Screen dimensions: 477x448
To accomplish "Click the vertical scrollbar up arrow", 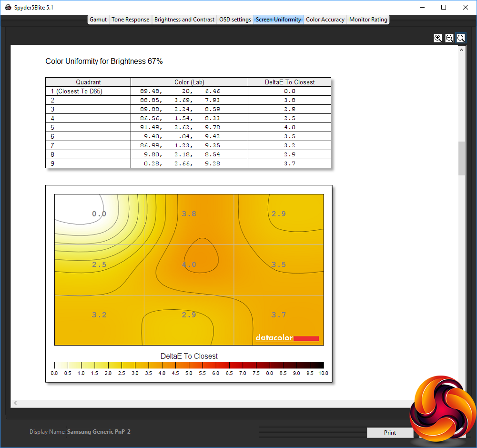I will pos(462,50).
